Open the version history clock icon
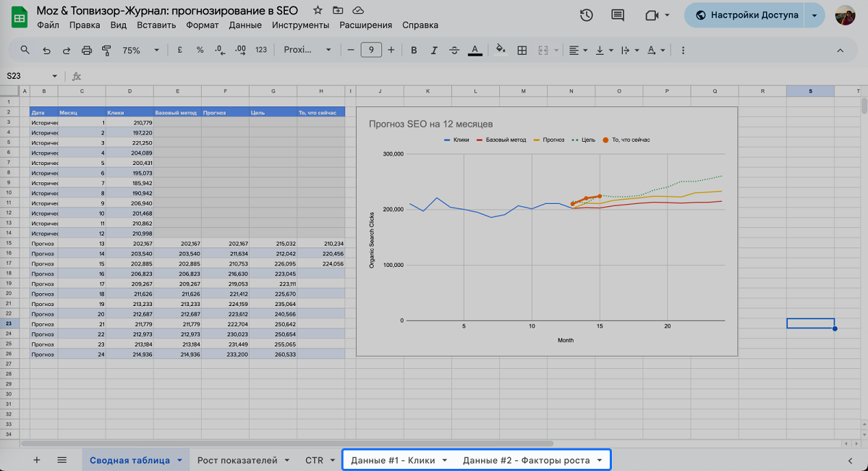The width and height of the screenshot is (868, 471). click(x=587, y=15)
